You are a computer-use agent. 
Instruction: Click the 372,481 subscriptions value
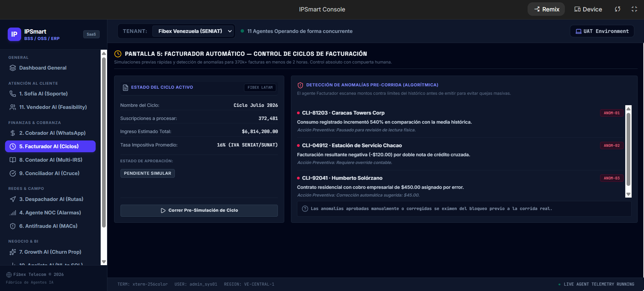pos(268,119)
